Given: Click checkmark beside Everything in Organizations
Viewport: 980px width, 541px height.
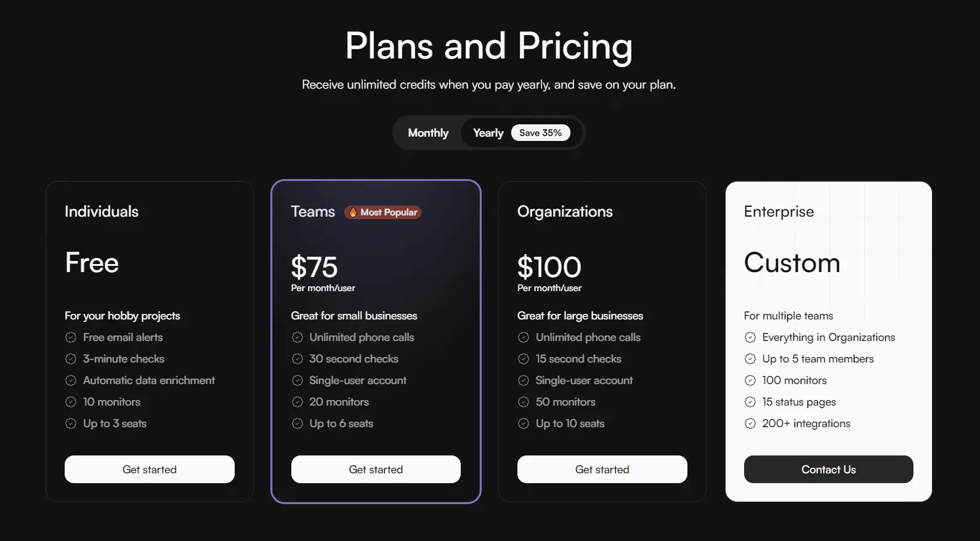Looking at the screenshot, I should (750, 337).
